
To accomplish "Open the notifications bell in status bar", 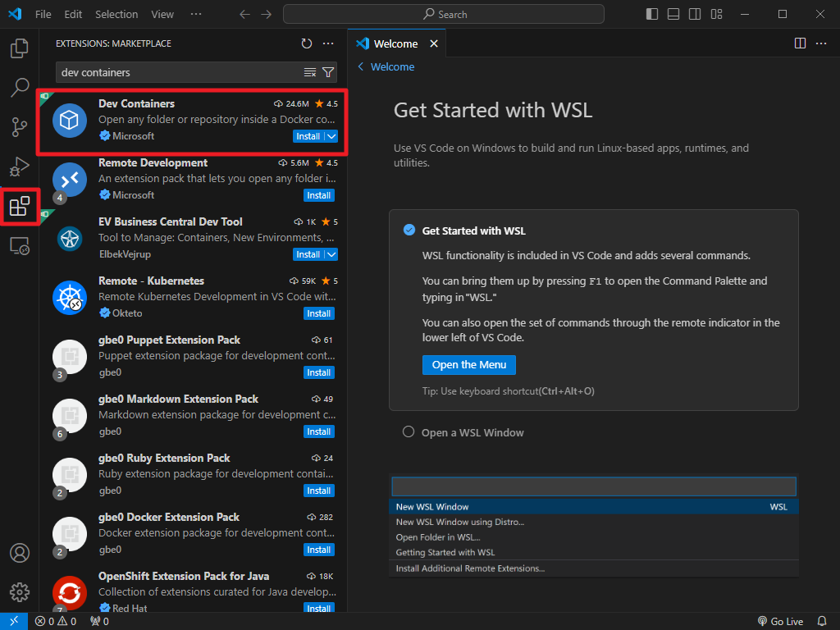I will coord(822,622).
